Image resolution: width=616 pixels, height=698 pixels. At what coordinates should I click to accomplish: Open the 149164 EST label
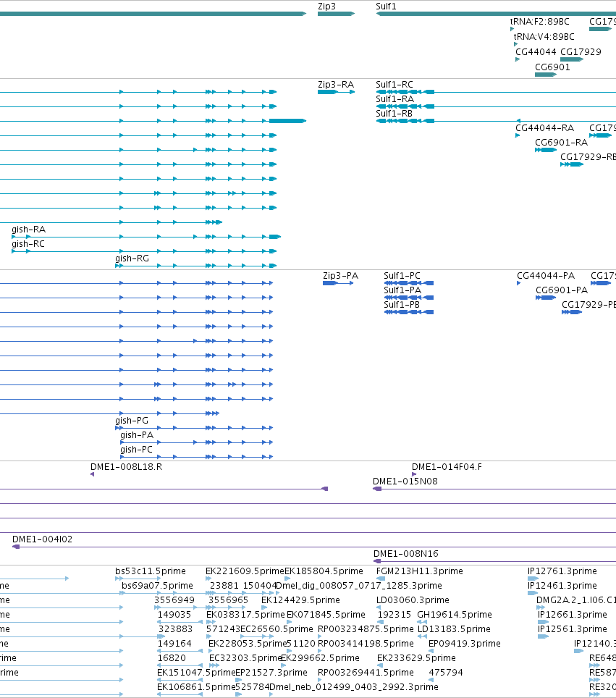(174, 643)
